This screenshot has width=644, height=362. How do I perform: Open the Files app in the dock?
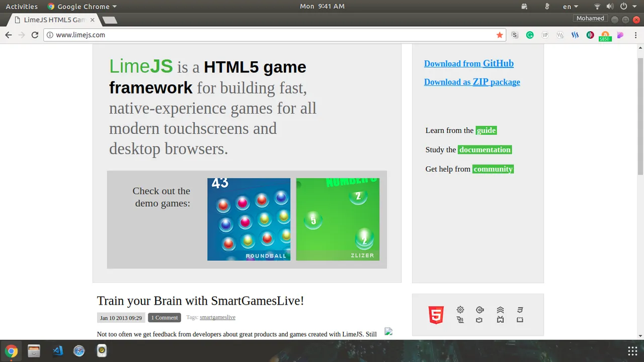pyautogui.click(x=34, y=351)
